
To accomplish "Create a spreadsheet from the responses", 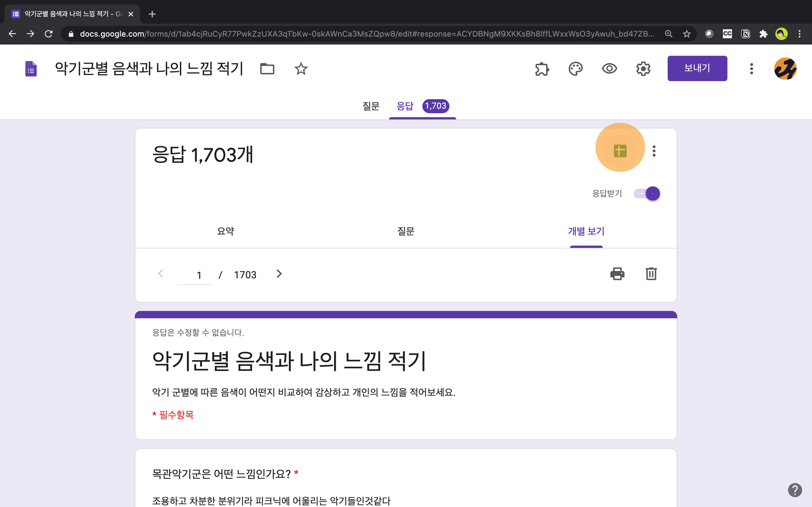I will (620, 151).
